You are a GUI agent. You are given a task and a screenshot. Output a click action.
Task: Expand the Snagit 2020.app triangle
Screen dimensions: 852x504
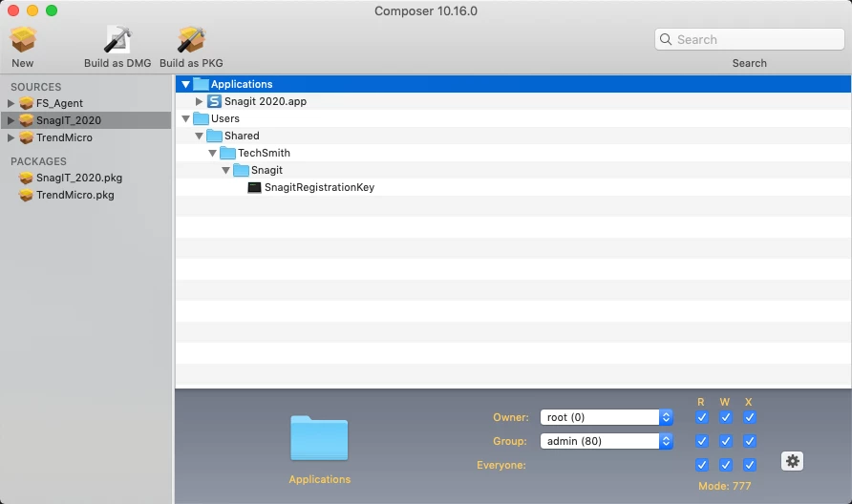(199, 101)
